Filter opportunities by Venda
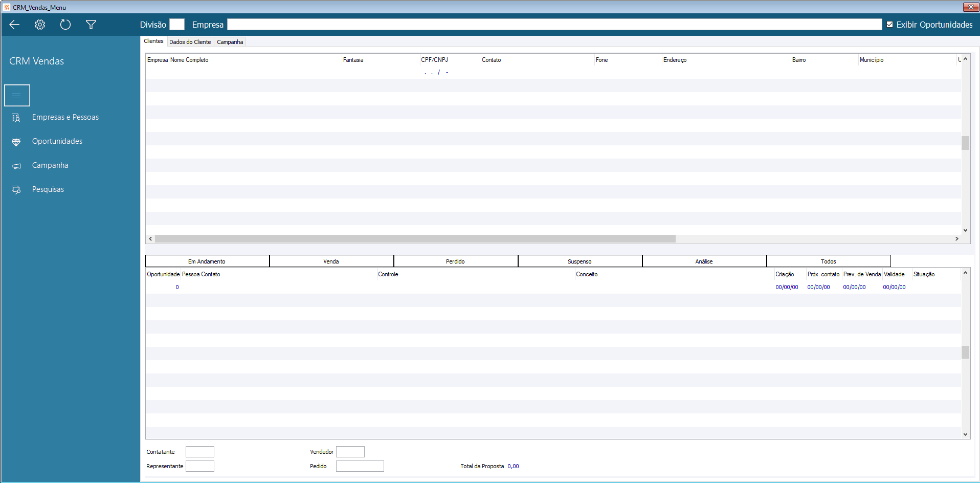The height and width of the screenshot is (483, 980). click(x=331, y=261)
